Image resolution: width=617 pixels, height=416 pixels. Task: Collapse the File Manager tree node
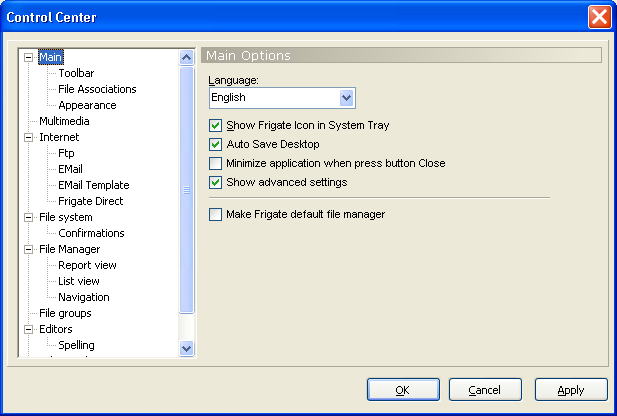click(x=28, y=250)
